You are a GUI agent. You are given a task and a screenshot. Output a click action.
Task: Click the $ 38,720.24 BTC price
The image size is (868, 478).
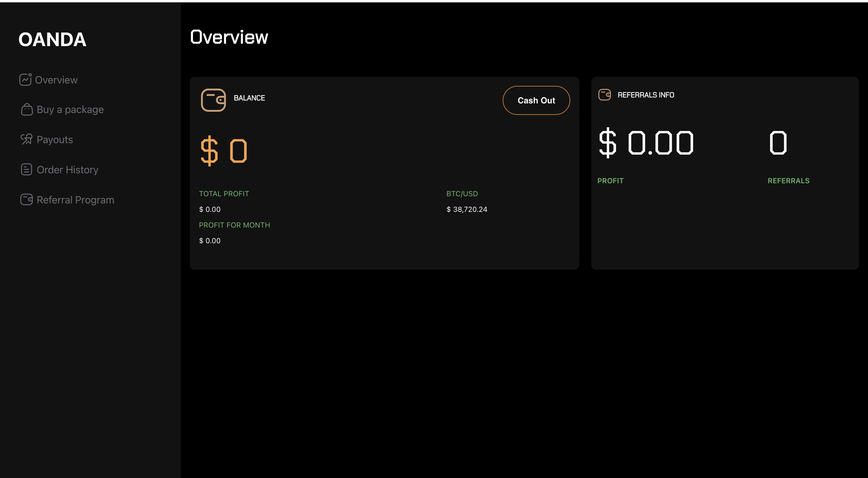(467, 209)
